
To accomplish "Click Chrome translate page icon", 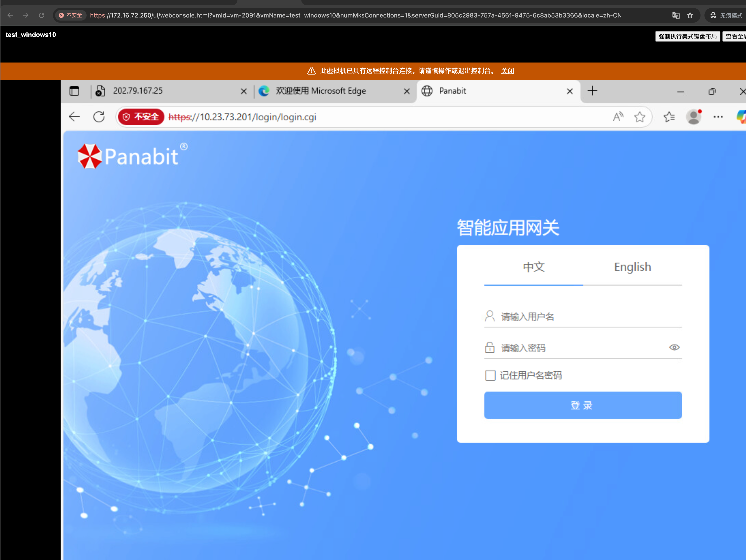I will 676,16.
